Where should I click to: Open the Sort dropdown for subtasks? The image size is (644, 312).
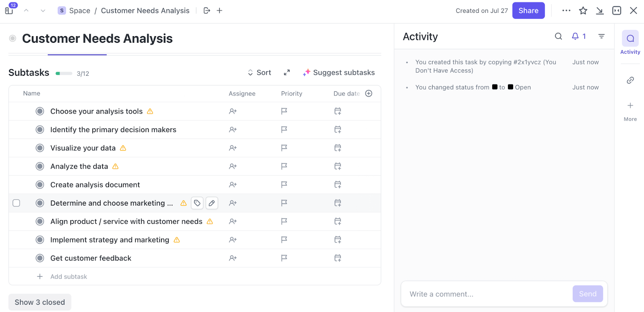259,72
